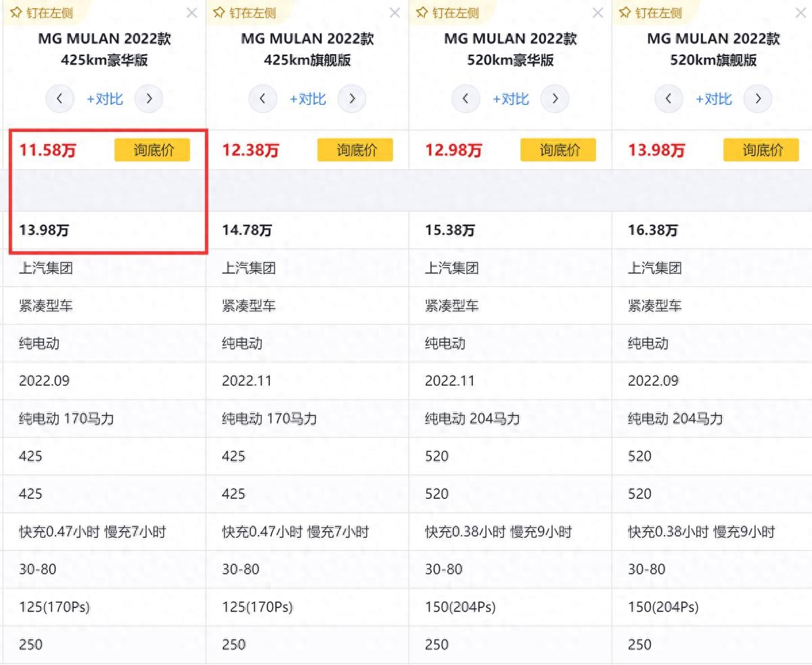Select 2022.09 launch date in 425km豪华版 column

pyautogui.click(x=44, y=381)
